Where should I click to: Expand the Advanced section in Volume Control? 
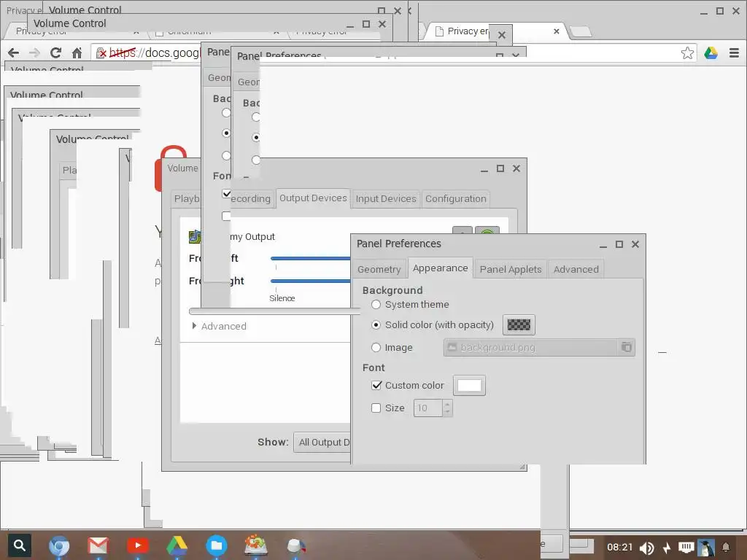pyautogui.click(x=219, y=326)
